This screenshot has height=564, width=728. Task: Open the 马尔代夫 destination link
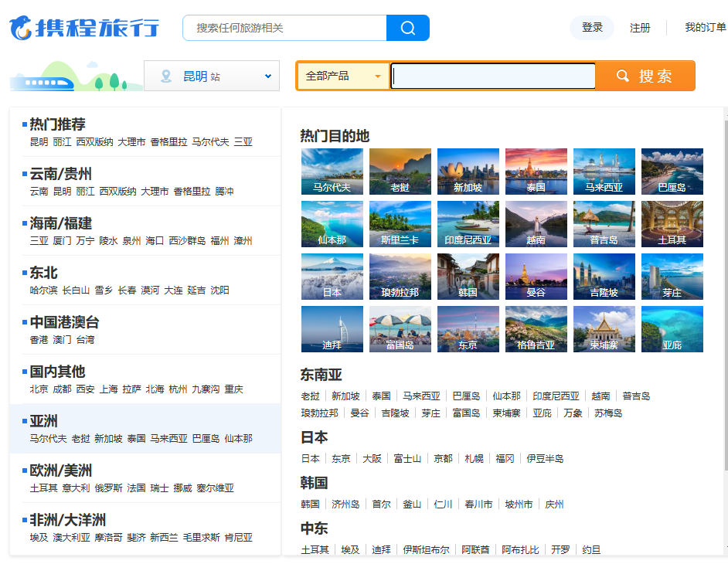coord(332,172)
